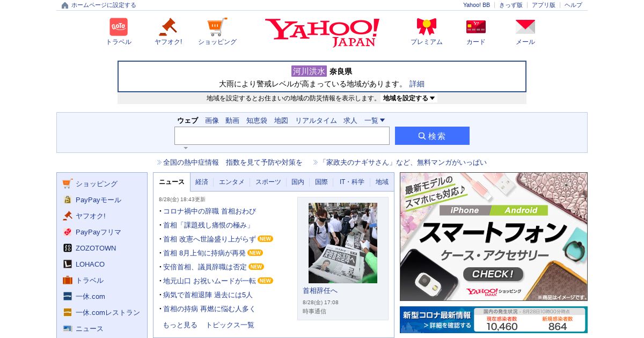The image size is (644, 338).
Task: Open the Premium ribbon icon
Action: (x=427, y=27)
